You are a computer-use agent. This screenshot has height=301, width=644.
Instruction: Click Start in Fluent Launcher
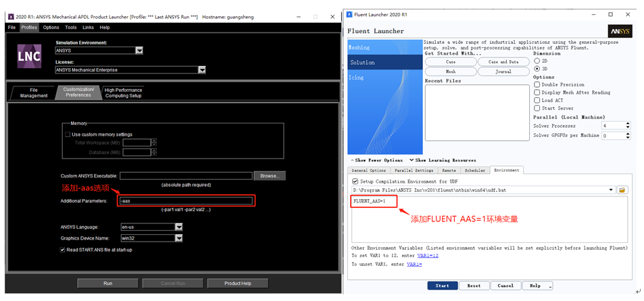(443, 286)
